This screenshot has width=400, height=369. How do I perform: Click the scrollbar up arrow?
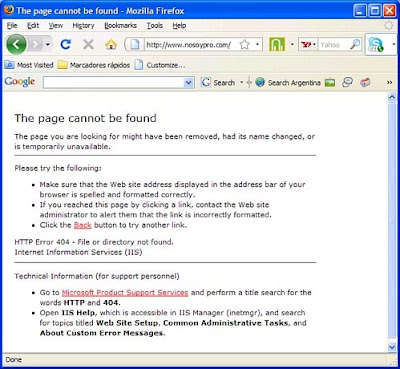click(392, 97)
